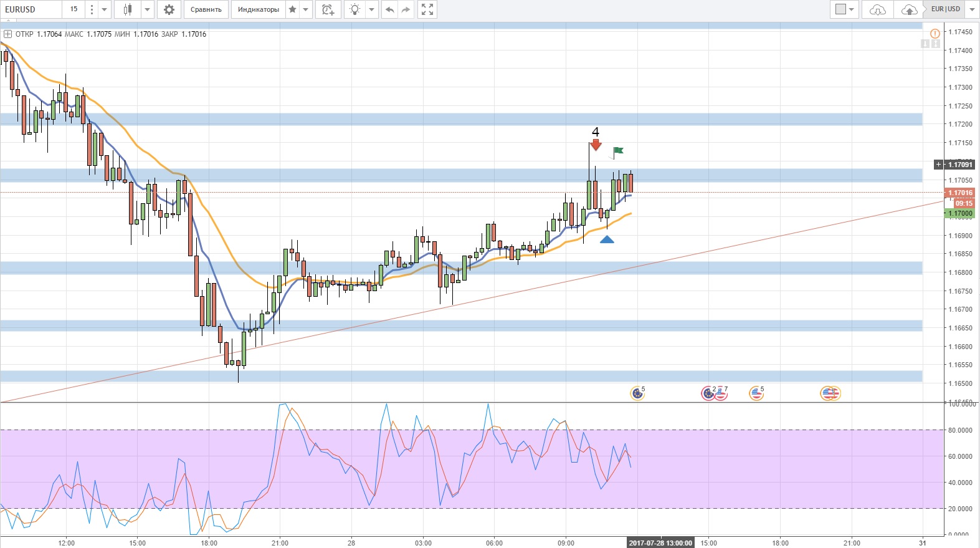Expand the chart style dropdown
The width and height of the screenshot is (980, 548).
[147, 9]
